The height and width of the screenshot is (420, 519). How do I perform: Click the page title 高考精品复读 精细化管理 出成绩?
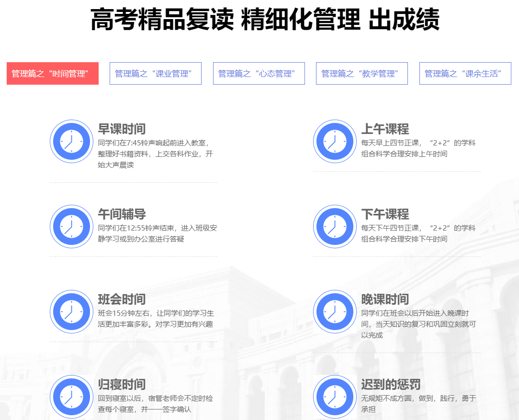[x=265, y=20]
